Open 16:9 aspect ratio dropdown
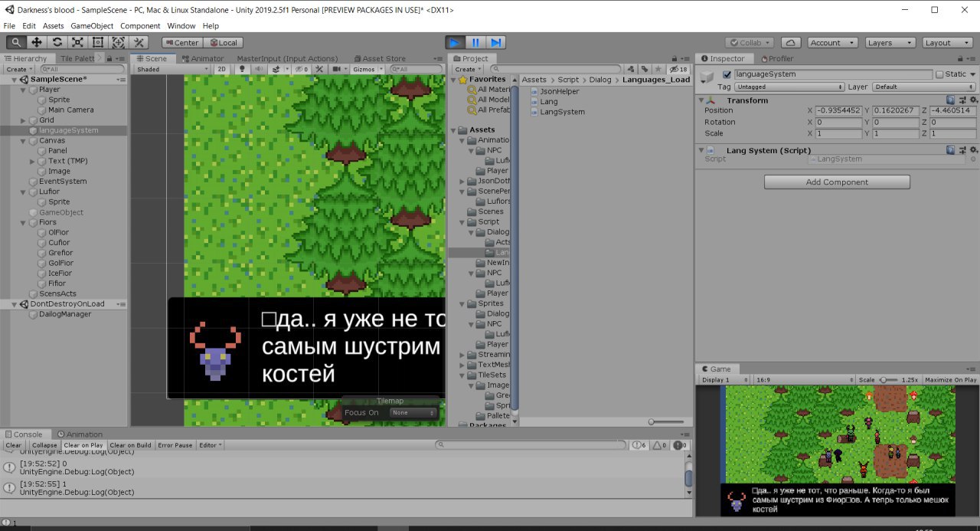This screenshot has height=531, width=980. [804, 380]
